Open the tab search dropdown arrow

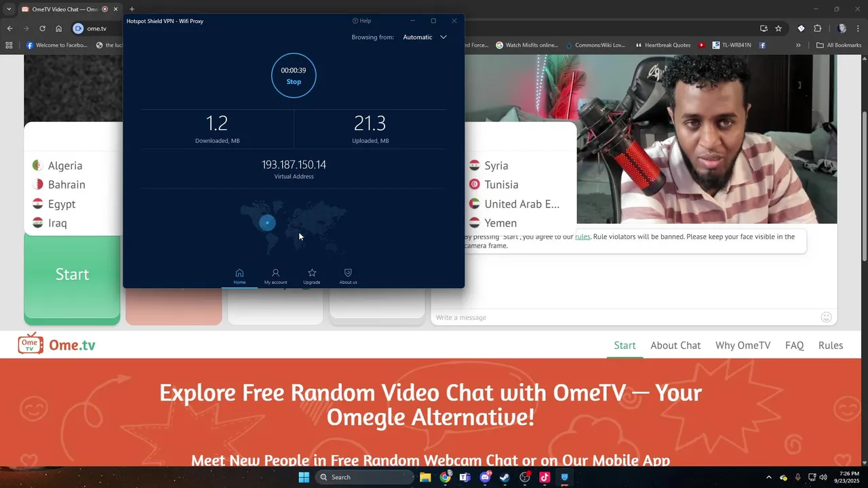tap(9, 9)
